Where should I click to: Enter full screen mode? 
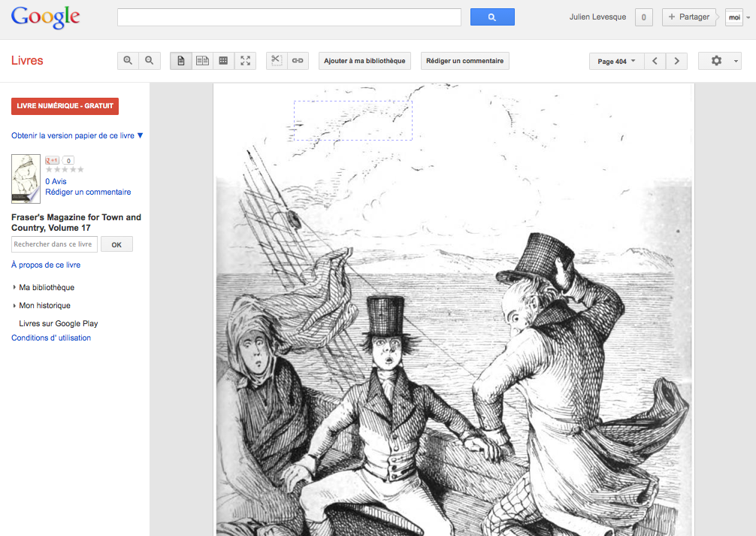pos(245,61)
